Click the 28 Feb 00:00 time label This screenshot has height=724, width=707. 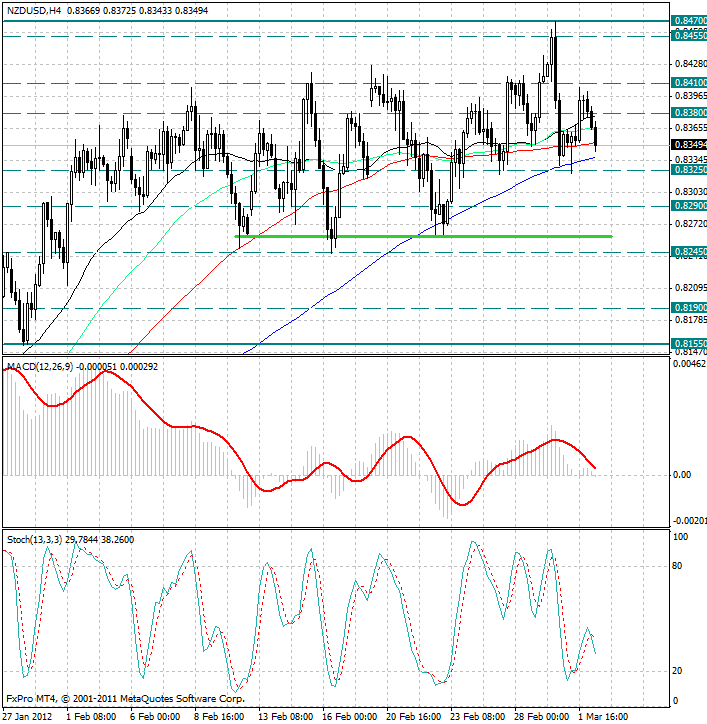tap(542, 716)
